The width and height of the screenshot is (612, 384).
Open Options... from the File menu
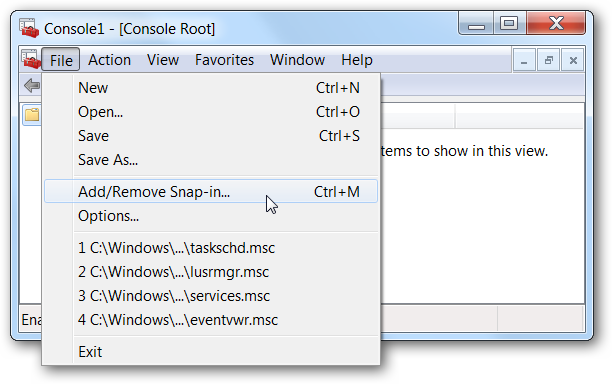coord(211,216)
